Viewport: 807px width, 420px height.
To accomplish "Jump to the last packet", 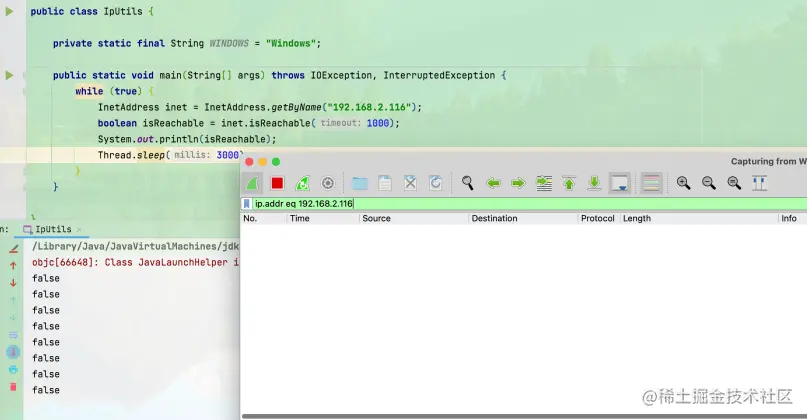I will [594, 183].
